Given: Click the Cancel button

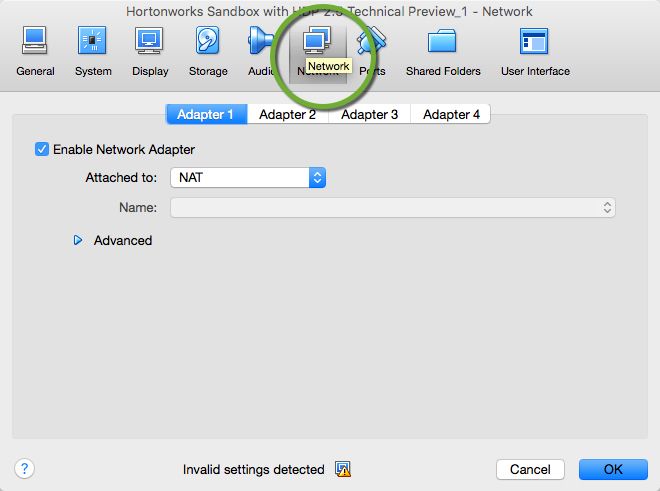Looking at the screenshot, I should coord(530,469).
